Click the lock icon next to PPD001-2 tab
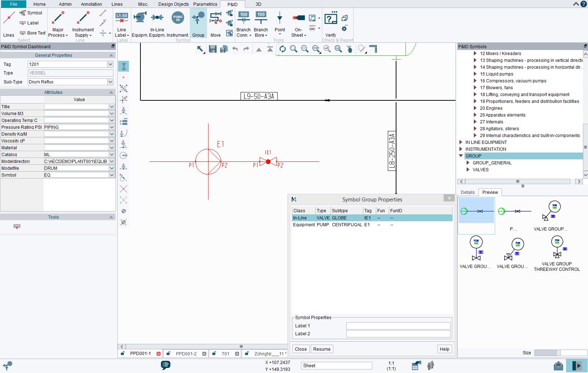 168,354
